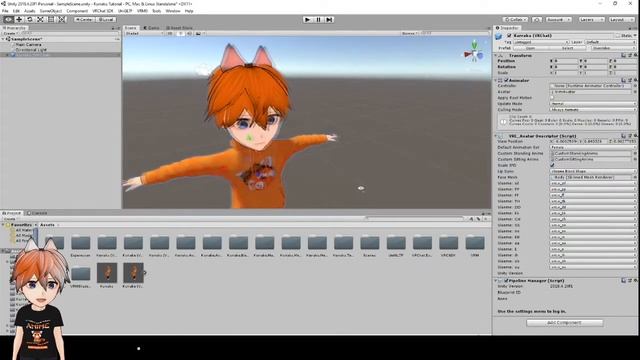This screenshot has height=360, width=640.
Task: Toggle the Animator enabled checkbox
Action: [x=506, y=80]
